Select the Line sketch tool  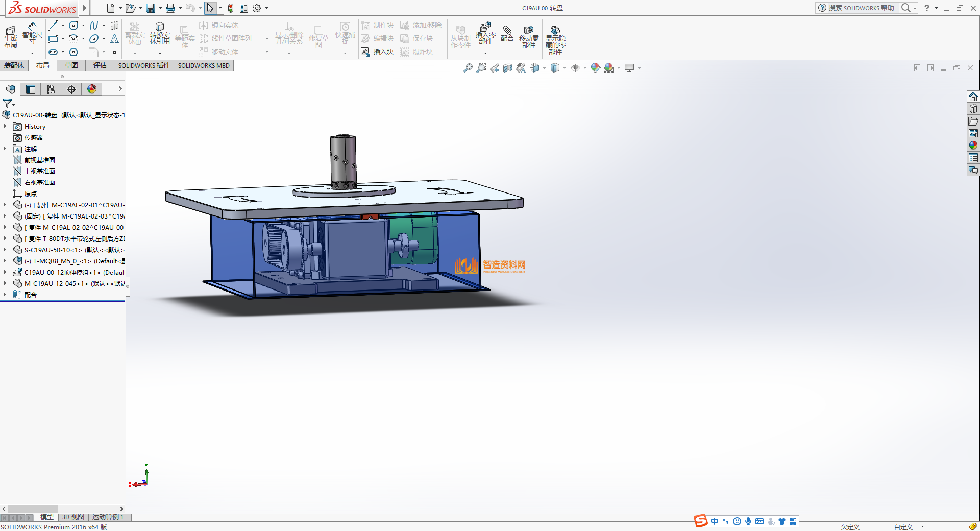click(53, 25)
